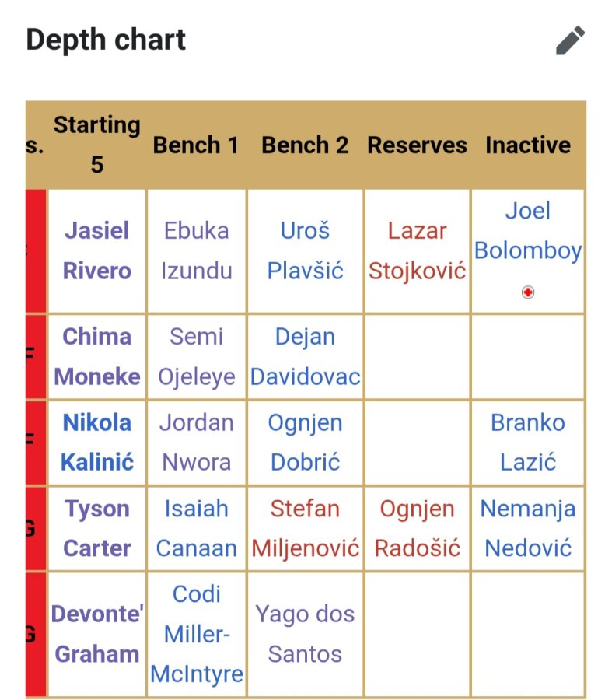Open Stefan Miljenović red link
The width and height of the screenshot is (612, 700).
point(306,529)
